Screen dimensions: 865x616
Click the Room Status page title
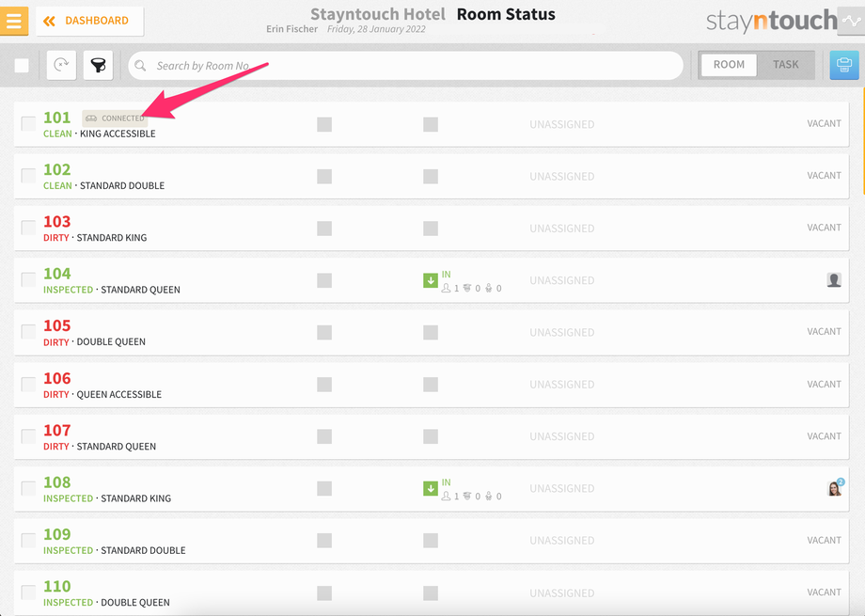coord(506,14)
